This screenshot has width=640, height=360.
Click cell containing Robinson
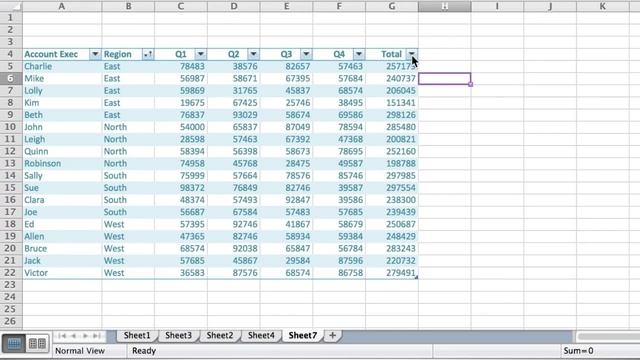click(62, 164)
